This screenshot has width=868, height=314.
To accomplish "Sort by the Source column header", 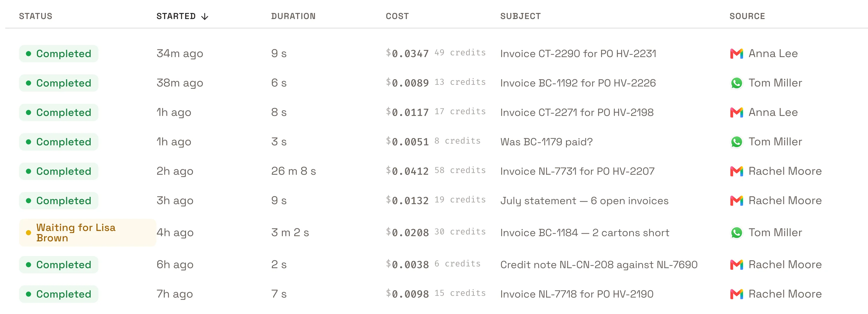I will [747, 16].
